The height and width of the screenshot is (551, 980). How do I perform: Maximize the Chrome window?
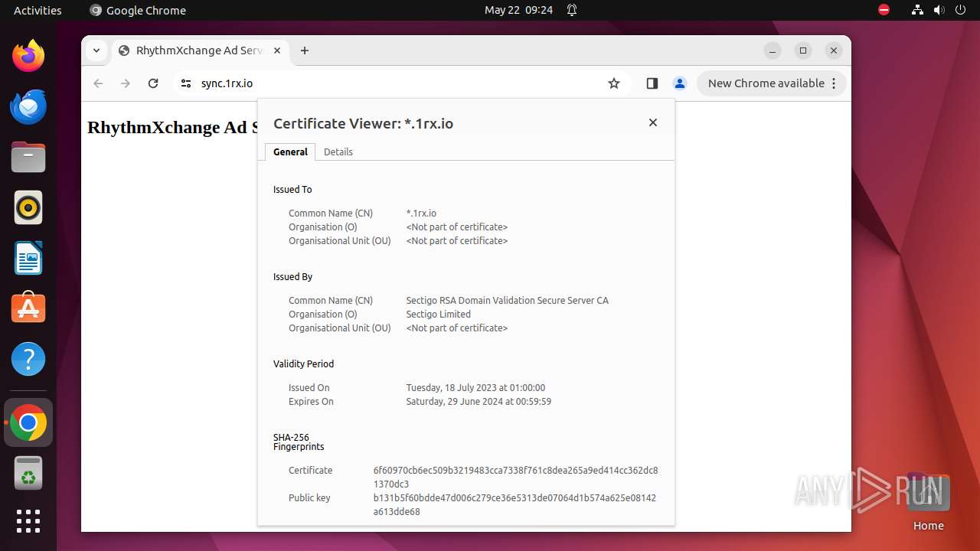tap(803, 51)
